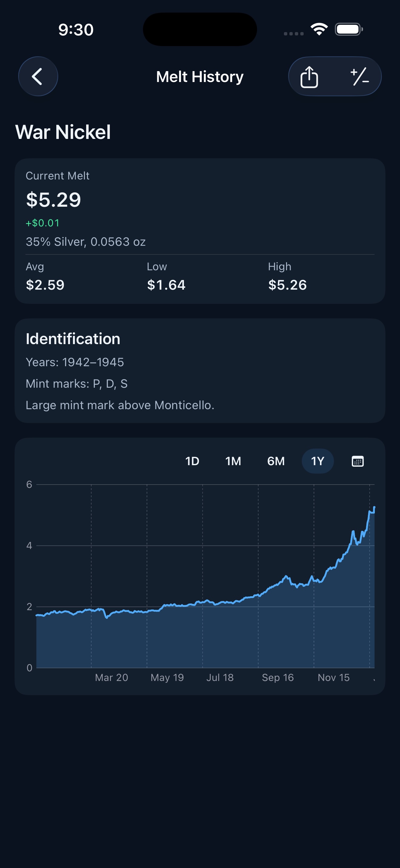Screen dimensions: 400x868
Task: Tap the War Nickel title
Action: point(63,132)
